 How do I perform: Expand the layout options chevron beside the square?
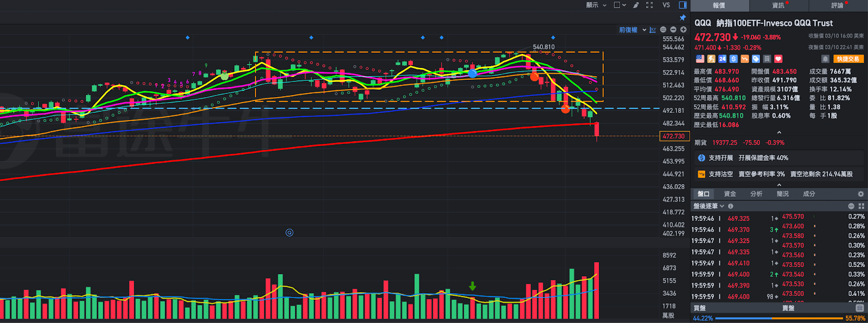coord(624,5)
